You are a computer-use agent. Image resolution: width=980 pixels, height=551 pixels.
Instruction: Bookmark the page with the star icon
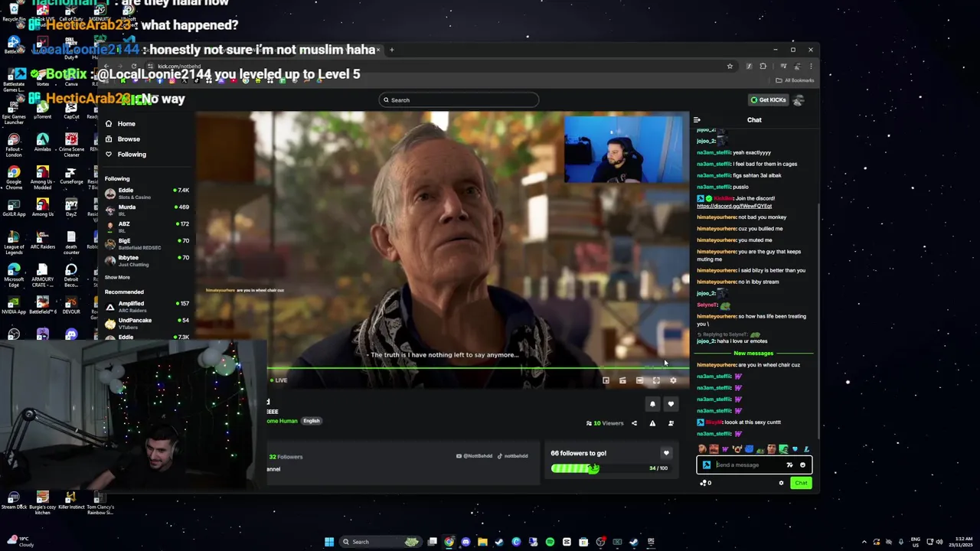tap(730, 67)
